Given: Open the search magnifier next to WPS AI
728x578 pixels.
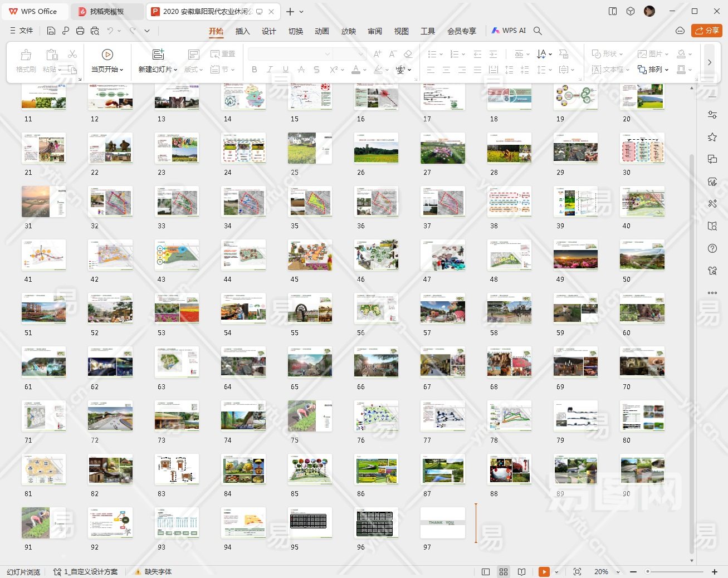Looking at the screenshot, I should [x=538, y=31].
